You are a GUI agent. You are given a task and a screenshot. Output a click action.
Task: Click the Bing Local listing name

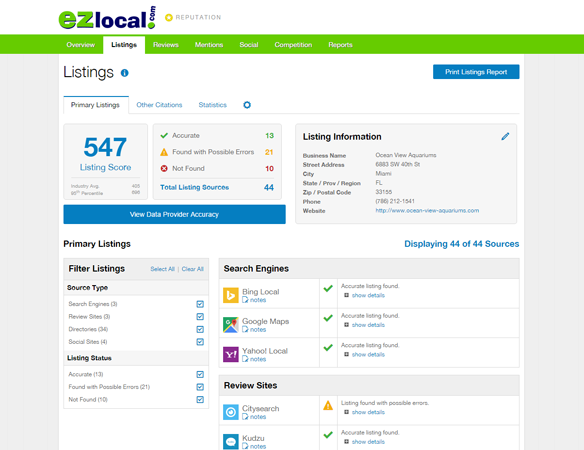click(261, 292)
